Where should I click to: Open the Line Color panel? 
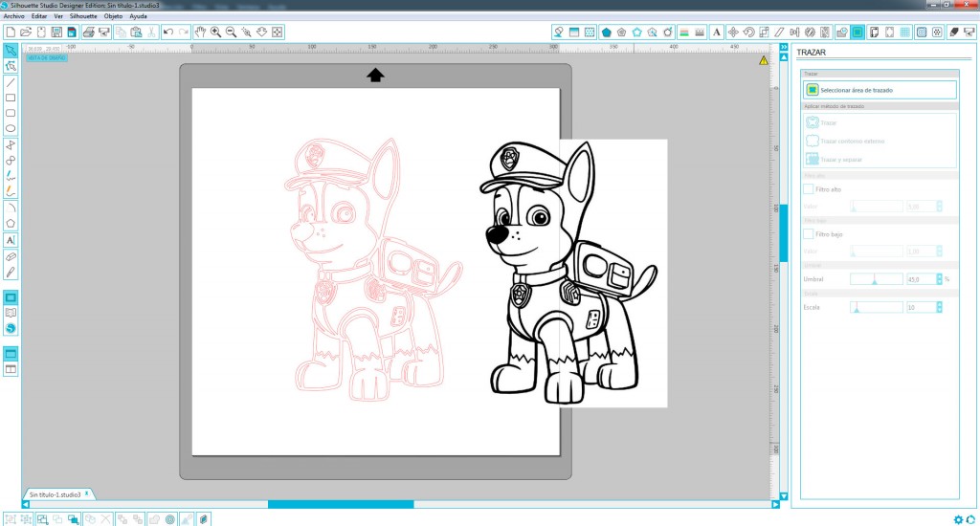click(x=683, y=32)
